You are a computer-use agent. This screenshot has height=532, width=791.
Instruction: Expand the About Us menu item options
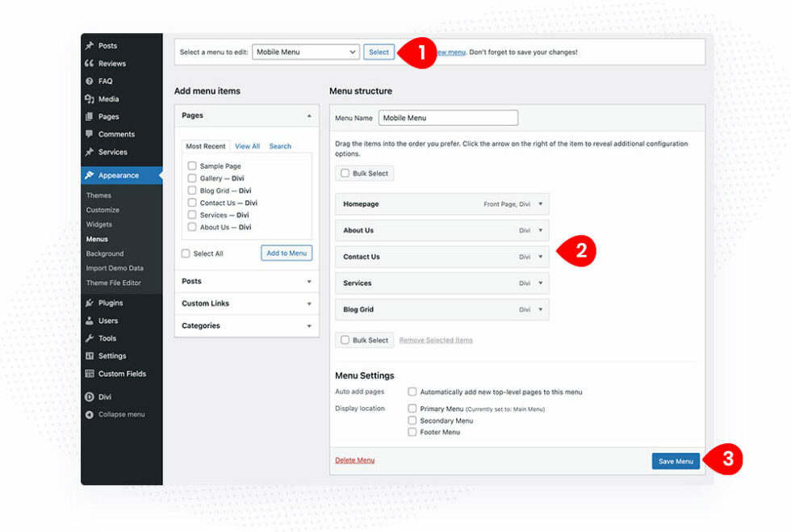(x=539, y=230)
